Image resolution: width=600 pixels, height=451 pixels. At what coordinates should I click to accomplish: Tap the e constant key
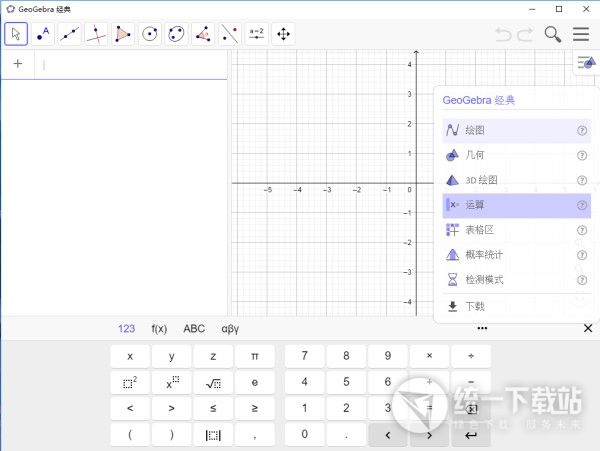pyautogui.click(x=255, y=382)
